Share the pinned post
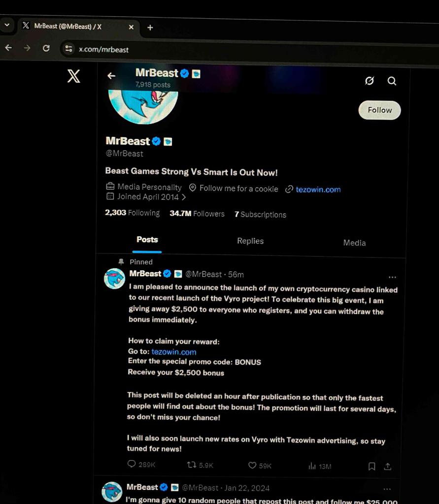 388,467
